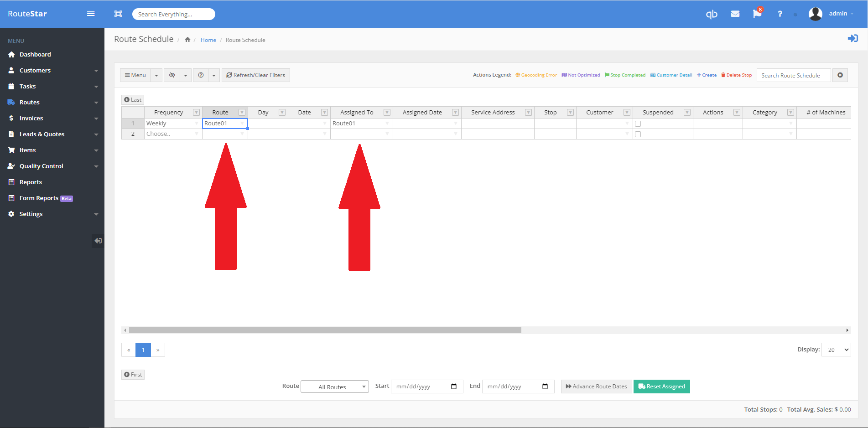Open the sidebar hamburger menu icon

90,14
